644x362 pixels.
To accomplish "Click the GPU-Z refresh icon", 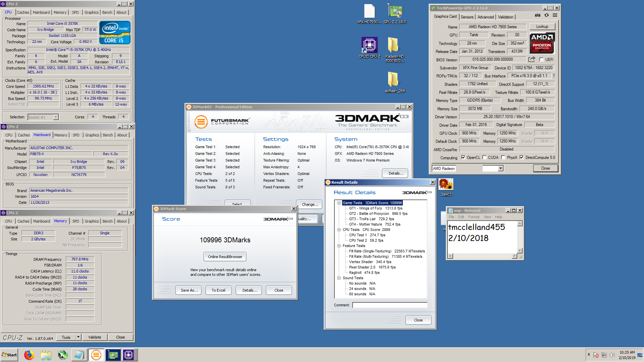I will pyautogui.click(x=546, y=15).
